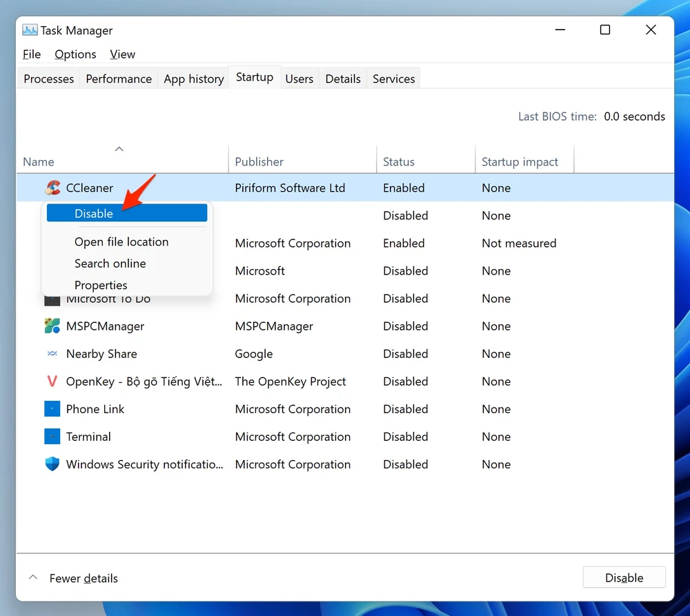Choose Open file location from context menu
690x616 pixels.
[121, 241]
